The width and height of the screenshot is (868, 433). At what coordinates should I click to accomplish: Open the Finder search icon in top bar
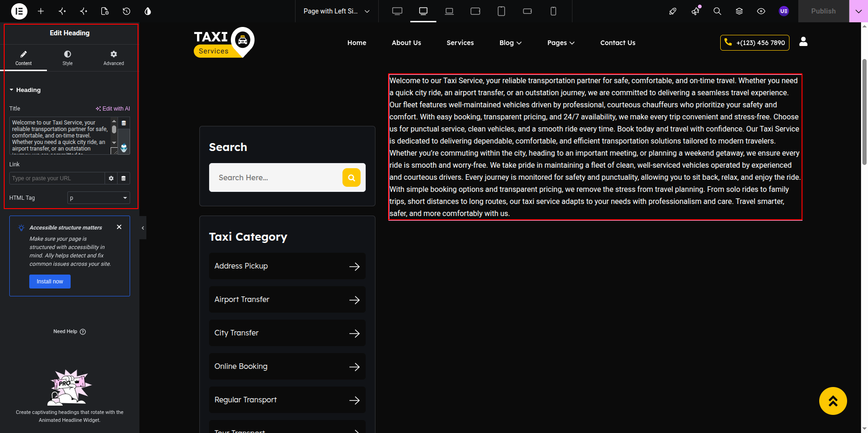point(717,11)
